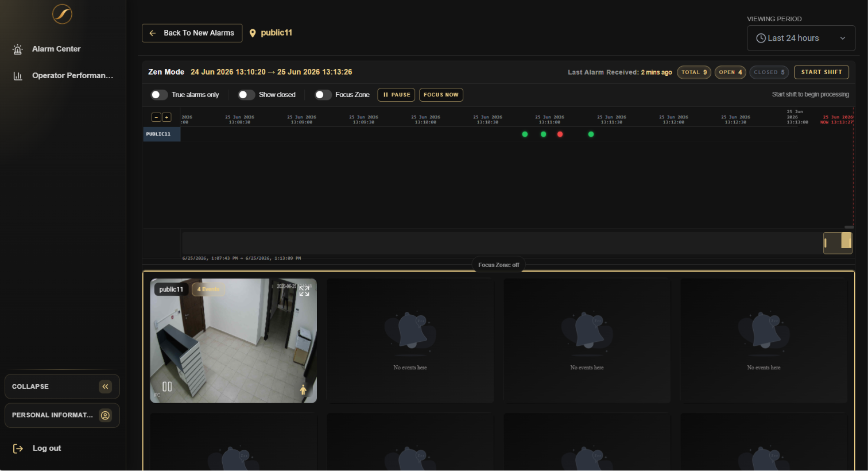Click START SHIFT button
Viewport: 868px width, 471px height.
821,72
